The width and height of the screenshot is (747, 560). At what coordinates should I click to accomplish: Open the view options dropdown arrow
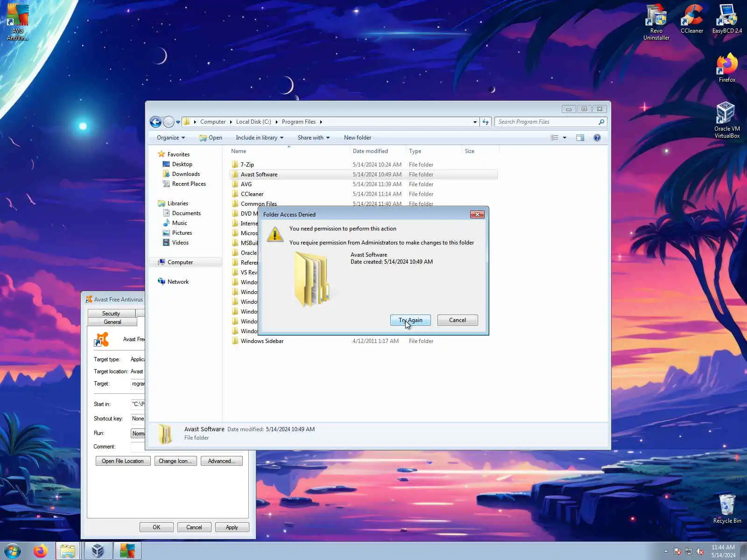[x=564, y=138]
